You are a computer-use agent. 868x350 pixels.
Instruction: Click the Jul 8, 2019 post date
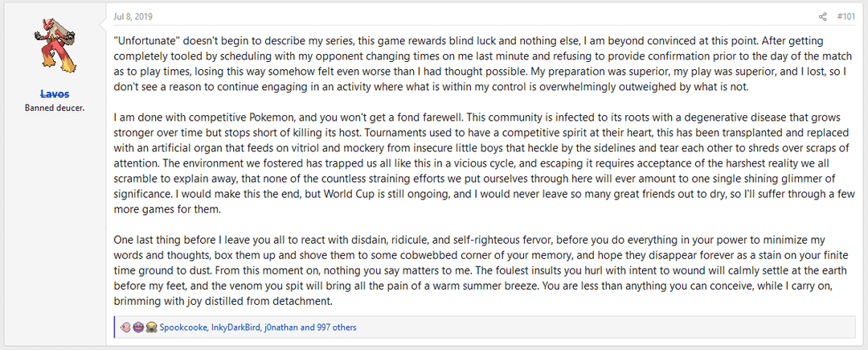pos(132,16)
